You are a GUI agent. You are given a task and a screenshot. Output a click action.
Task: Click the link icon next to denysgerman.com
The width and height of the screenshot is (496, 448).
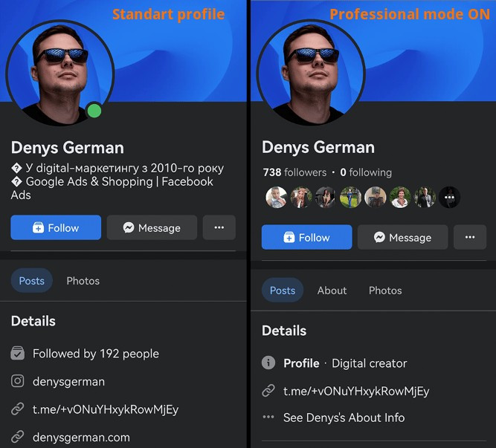[x=17, y=437]
